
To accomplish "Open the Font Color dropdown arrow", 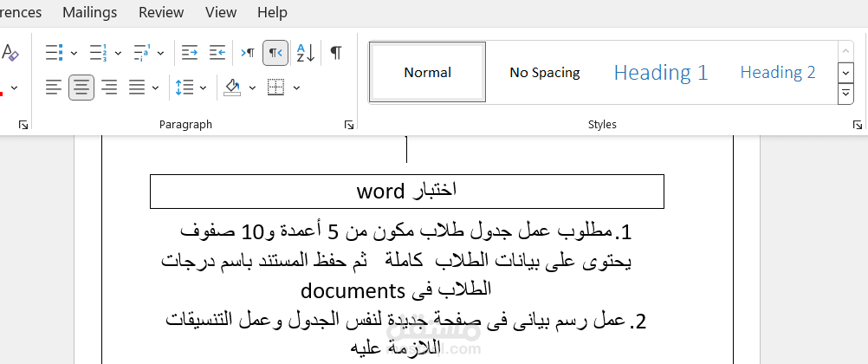I will coord(15,88).
